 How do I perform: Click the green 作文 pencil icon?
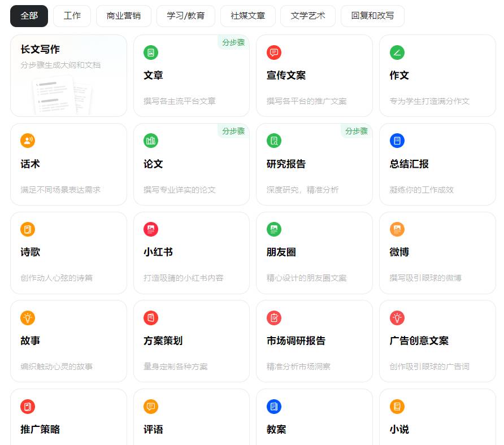[397, 53]
